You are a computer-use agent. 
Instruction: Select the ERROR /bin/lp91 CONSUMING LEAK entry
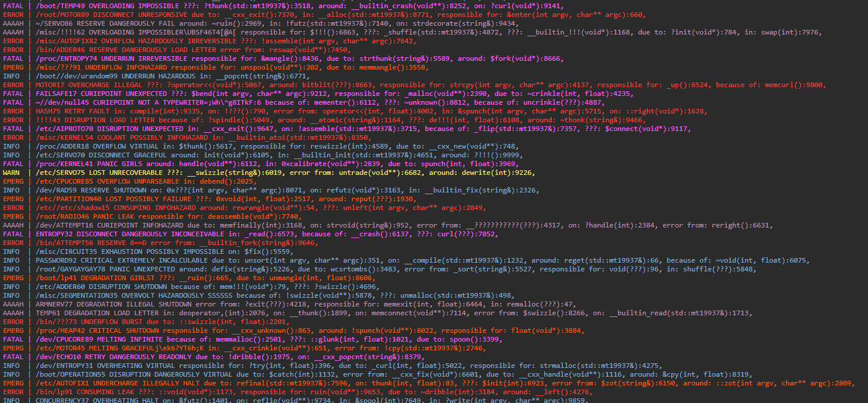tap(117, 391)
